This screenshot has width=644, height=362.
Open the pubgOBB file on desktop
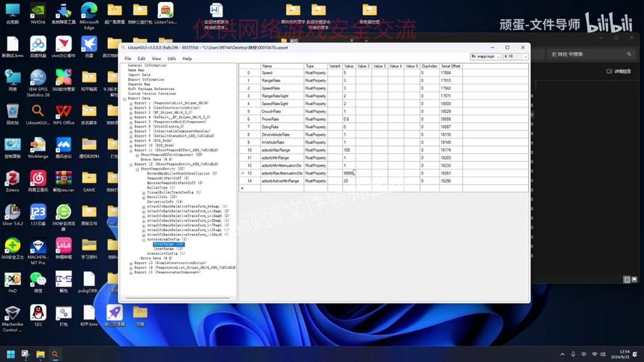pyautogui.click(x=89, y=283)
